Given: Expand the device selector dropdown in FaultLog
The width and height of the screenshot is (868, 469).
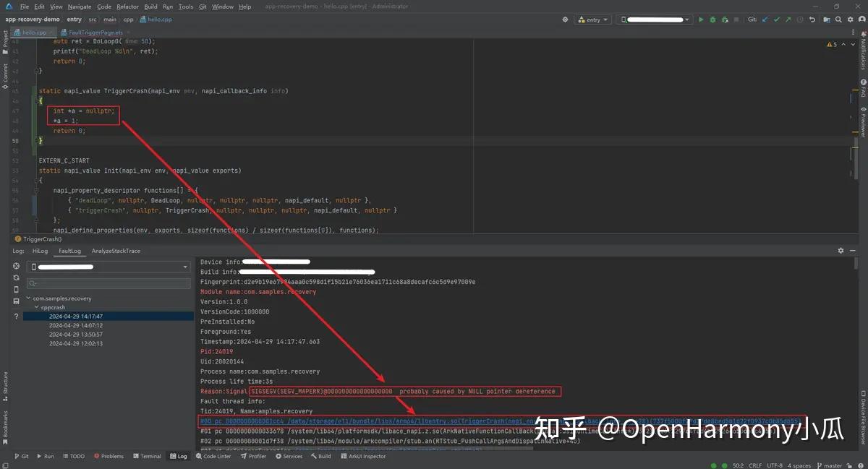Looking at the screenshot, I should [x=185, y=266].
